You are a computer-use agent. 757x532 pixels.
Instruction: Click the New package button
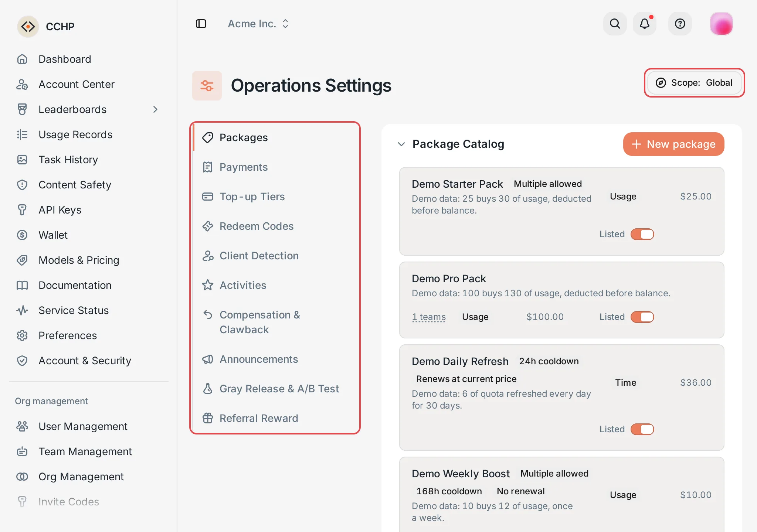[673, 144]
